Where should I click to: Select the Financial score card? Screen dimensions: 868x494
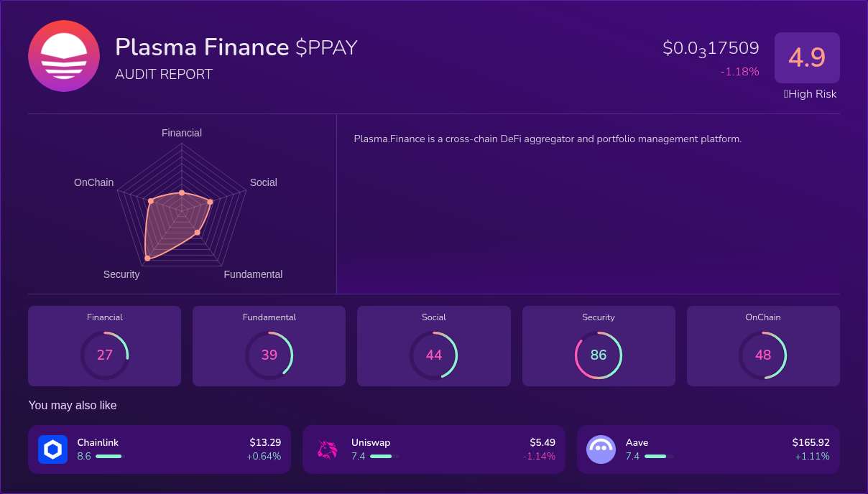(x=104, y=345)
